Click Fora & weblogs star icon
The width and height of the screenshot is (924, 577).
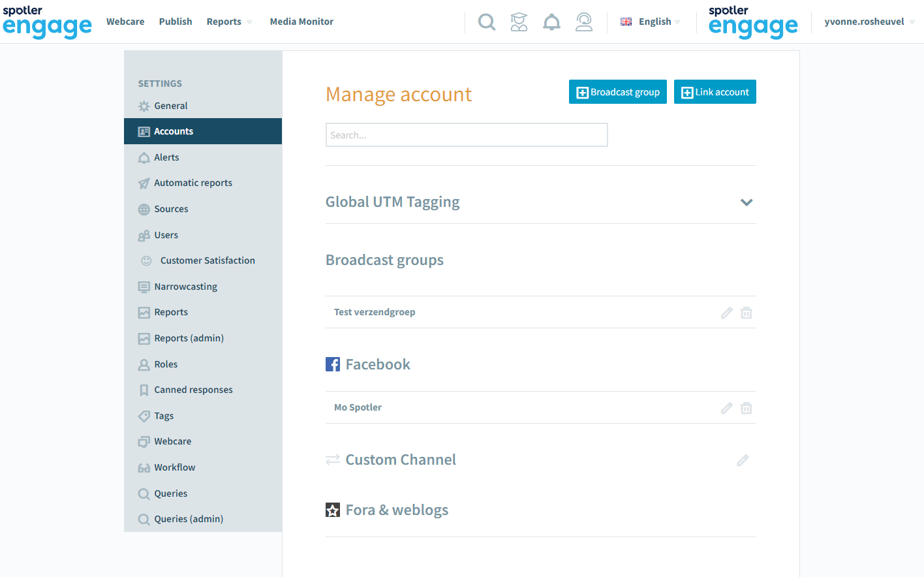(x=333, y=510)
